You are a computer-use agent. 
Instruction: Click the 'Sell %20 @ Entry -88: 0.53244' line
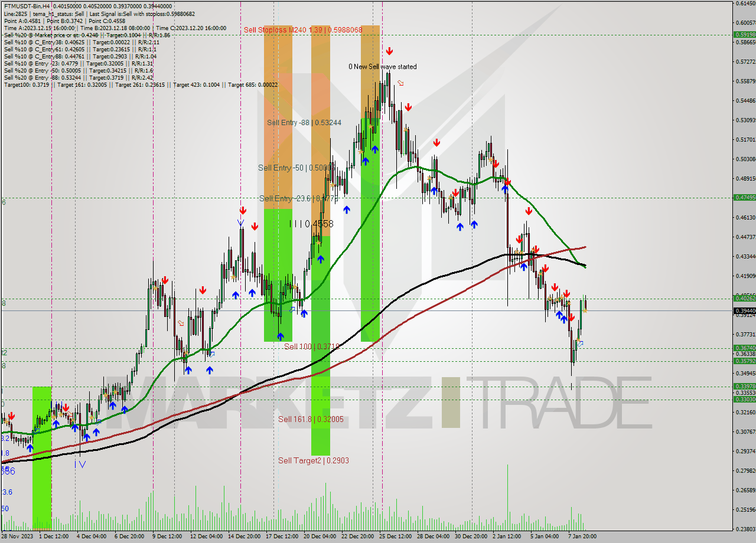[79, 77]
